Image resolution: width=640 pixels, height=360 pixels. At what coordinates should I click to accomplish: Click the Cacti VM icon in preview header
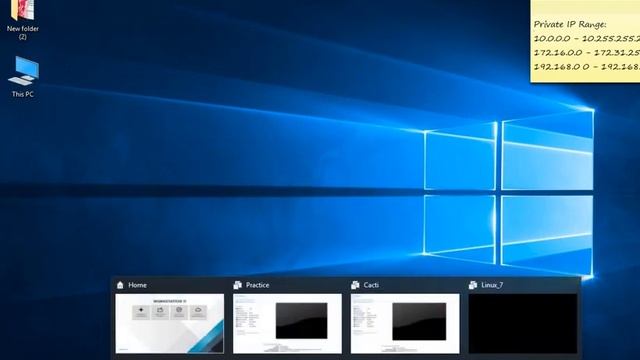[x=355, y=285]
